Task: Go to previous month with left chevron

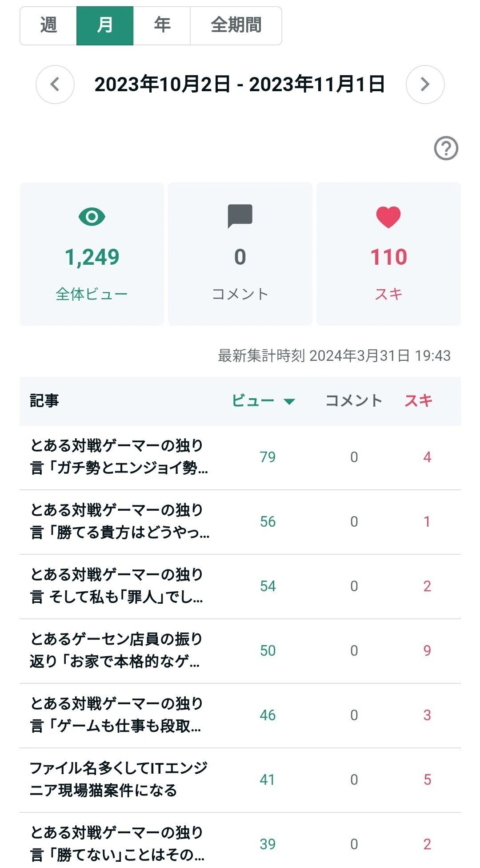Action: click(55, 85)
